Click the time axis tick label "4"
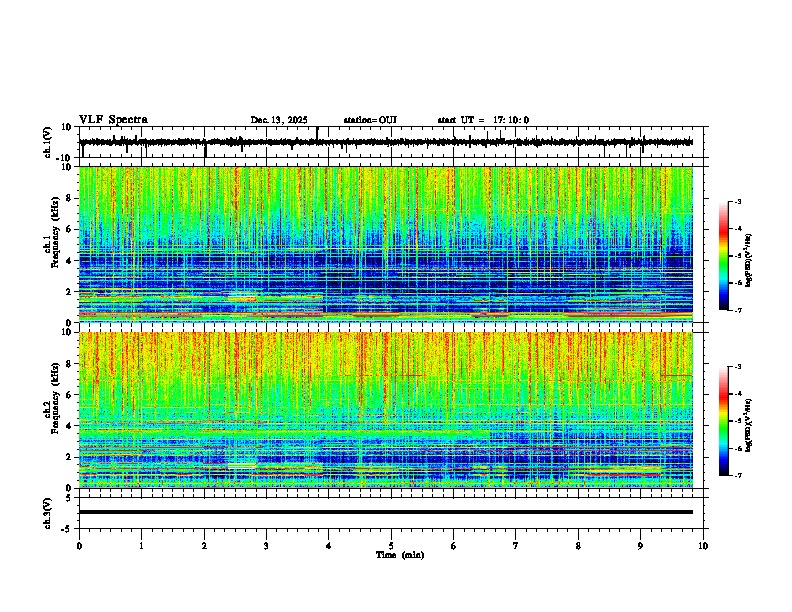The width and height of the screenshot is (792, 612). (329, 546)
